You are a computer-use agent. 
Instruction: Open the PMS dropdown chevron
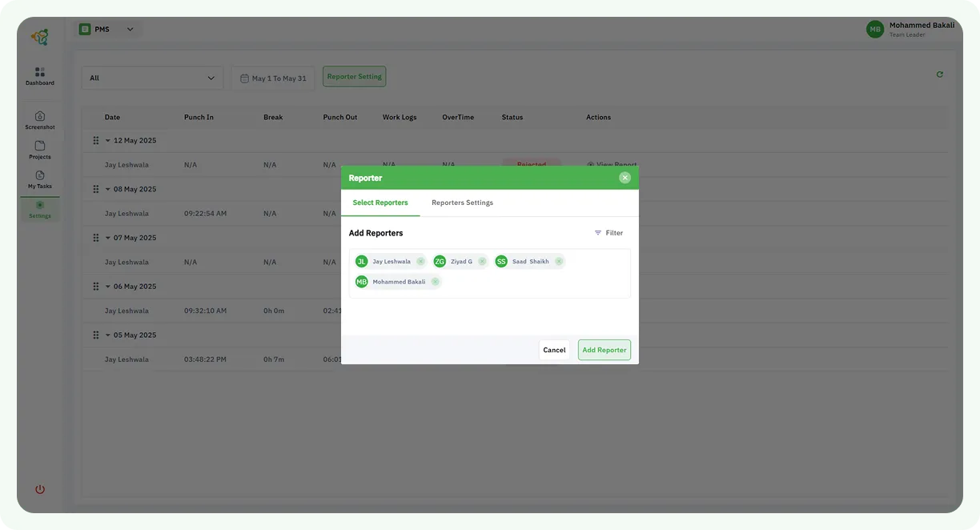130,30
